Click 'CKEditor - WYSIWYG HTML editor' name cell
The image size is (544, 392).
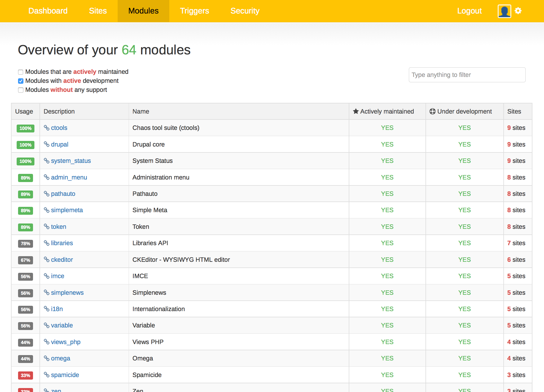pyautogui.click(x=181, y=260)
